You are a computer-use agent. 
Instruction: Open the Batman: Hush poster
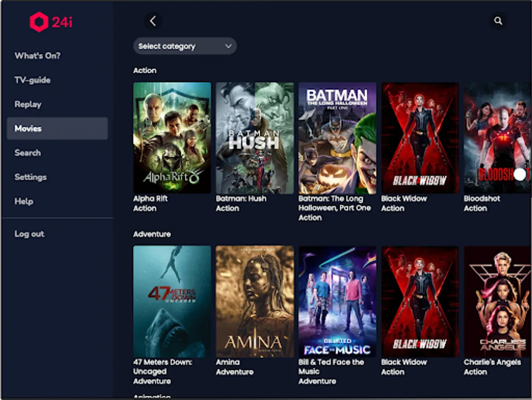[x=255, y=138]
